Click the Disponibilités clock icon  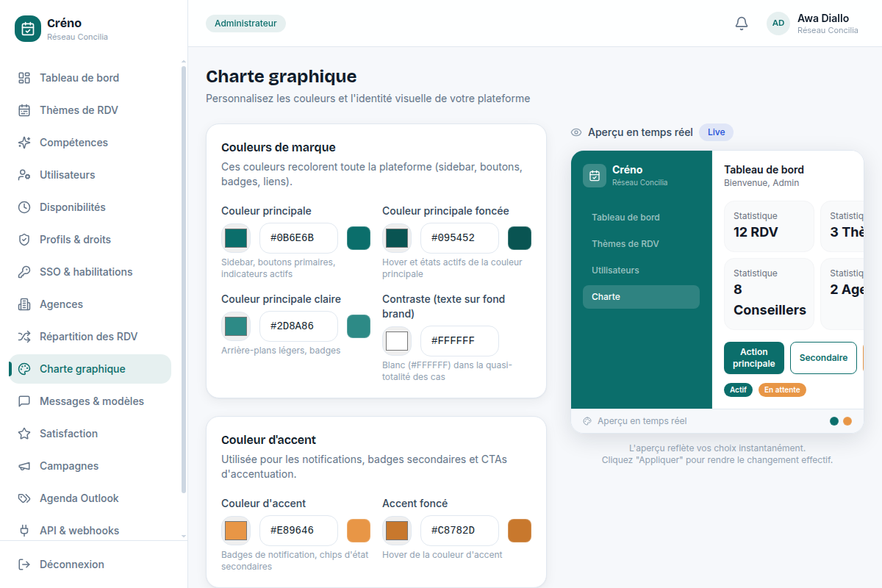click(24, 207)
